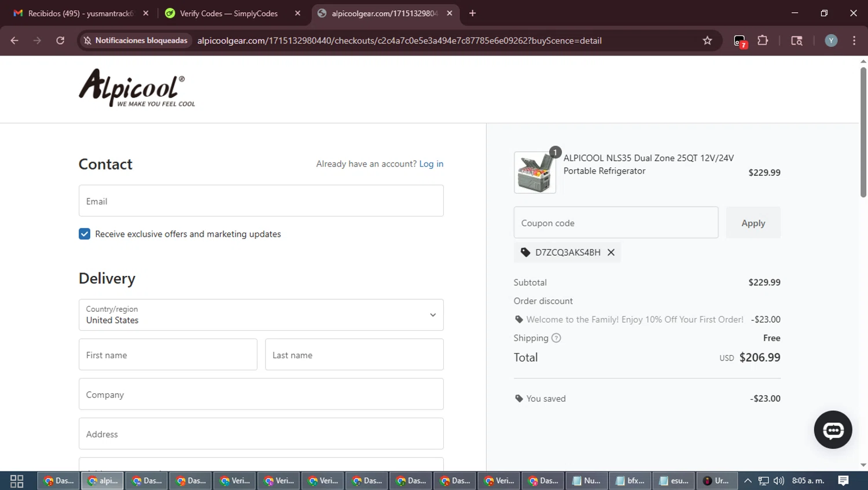Click the Welcome to the Family discount text
868x490 pixels.
tap(635, 319)
